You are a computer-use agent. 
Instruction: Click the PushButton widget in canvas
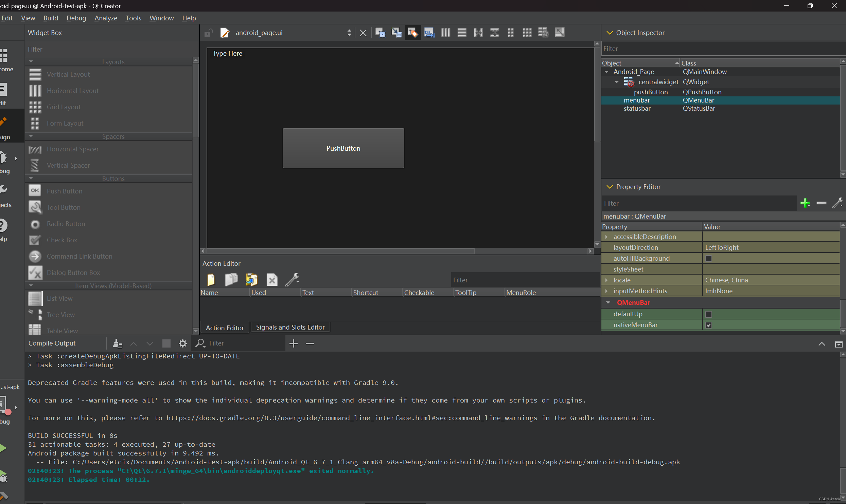(x=343, y=148)
